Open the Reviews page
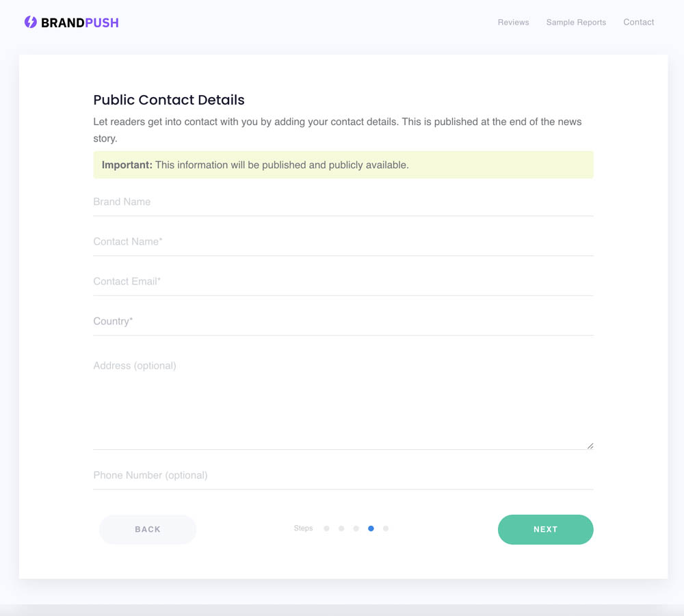 [x=513, y=22]
